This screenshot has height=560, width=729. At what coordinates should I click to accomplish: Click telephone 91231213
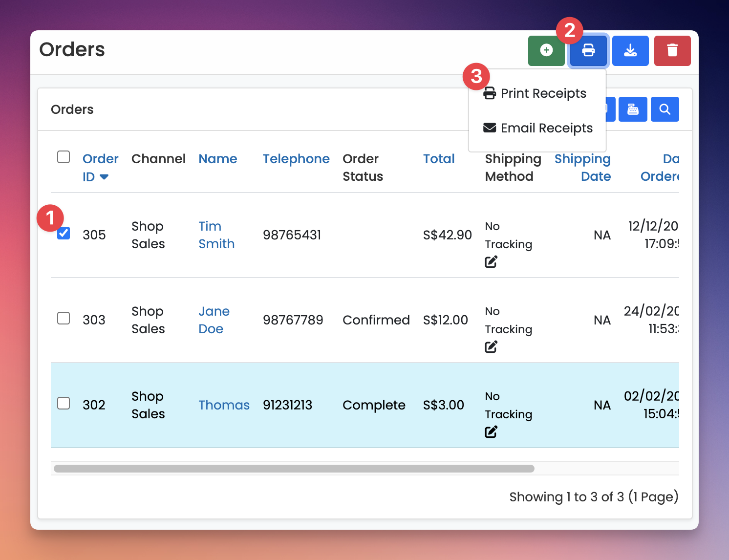click(x=287, y=405)
